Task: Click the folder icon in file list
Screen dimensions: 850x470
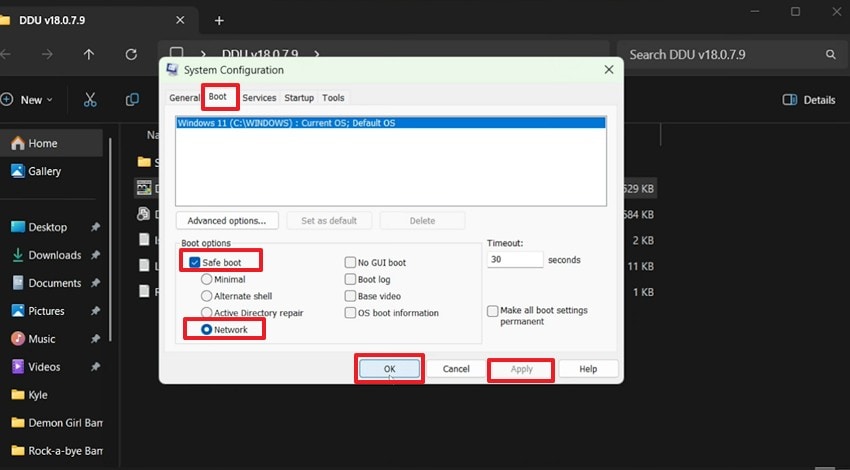Action: click(144, 162)
